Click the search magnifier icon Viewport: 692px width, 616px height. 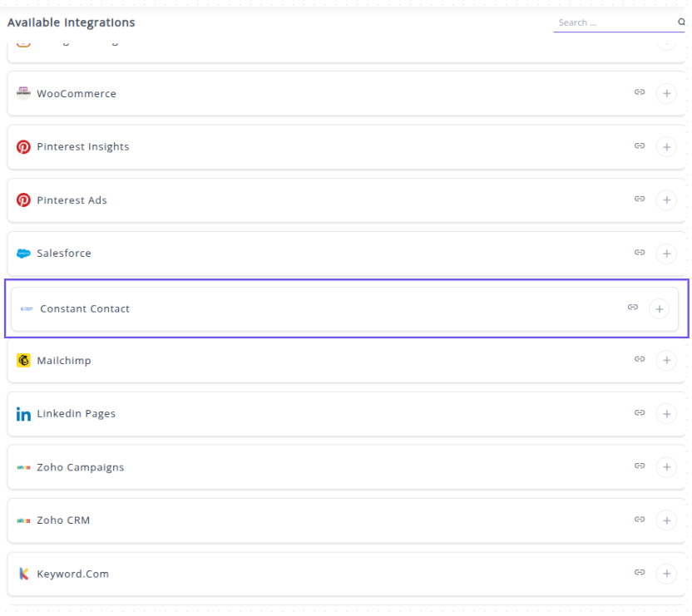point(681,22)
